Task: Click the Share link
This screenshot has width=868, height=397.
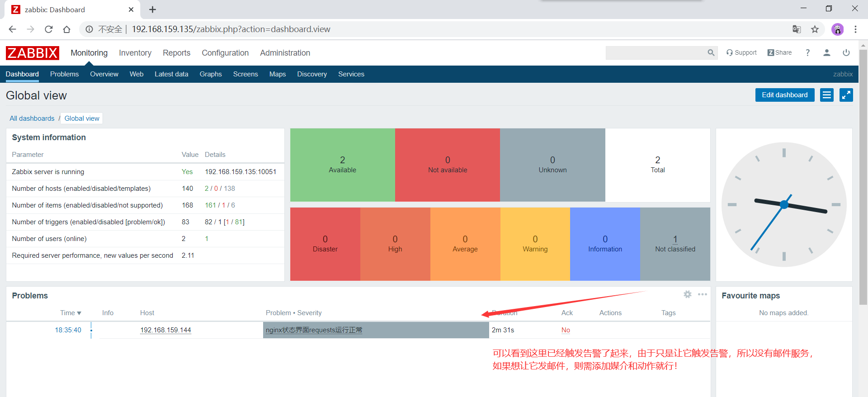Action: click(780, 53)
